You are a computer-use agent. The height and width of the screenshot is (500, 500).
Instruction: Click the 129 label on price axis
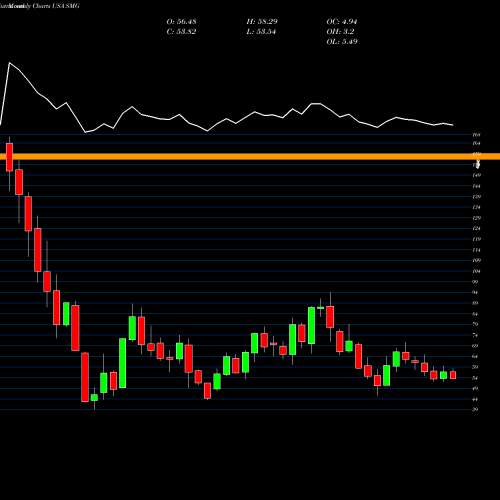476,218
